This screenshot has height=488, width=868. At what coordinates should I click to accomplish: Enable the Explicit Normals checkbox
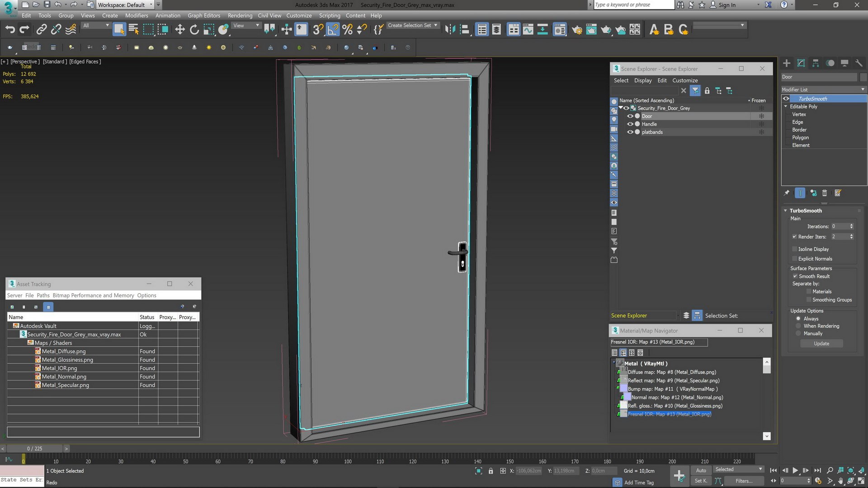point(794,259)
